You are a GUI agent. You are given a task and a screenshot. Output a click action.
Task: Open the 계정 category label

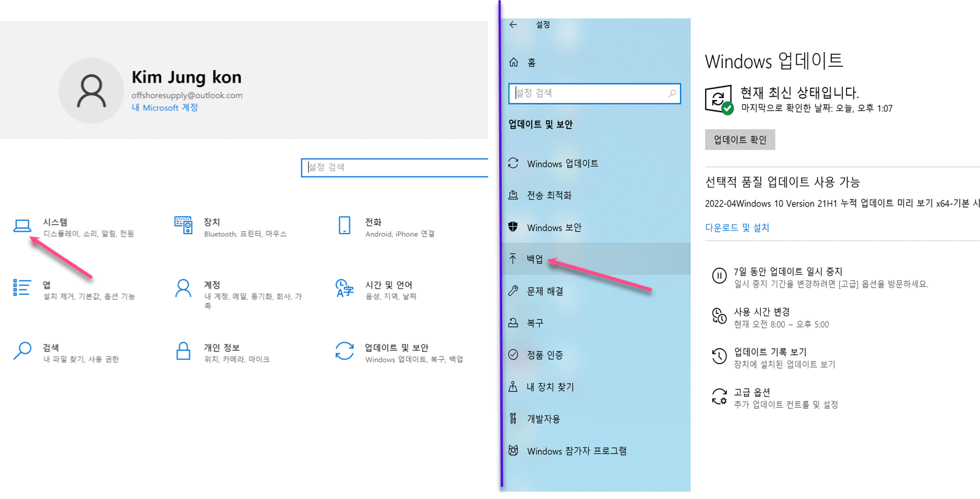212,285
